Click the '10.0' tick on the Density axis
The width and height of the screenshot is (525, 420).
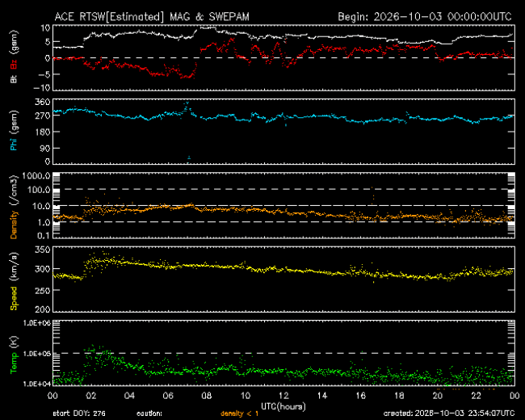tap(41, 206)
